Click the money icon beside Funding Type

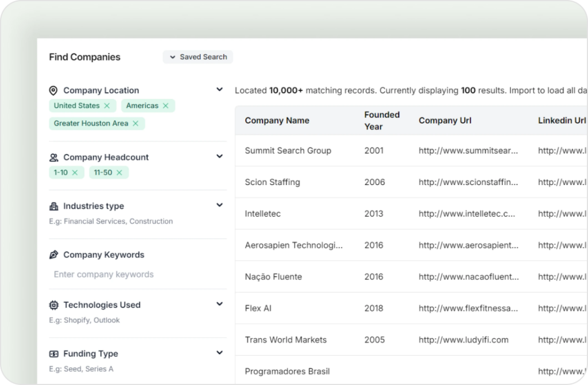(x=54, y=353)
